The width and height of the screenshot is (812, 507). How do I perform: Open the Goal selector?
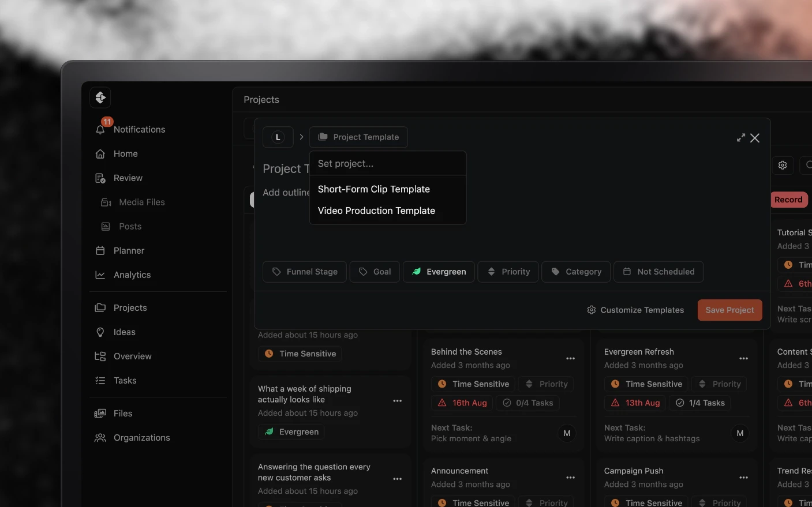point(375,272)
